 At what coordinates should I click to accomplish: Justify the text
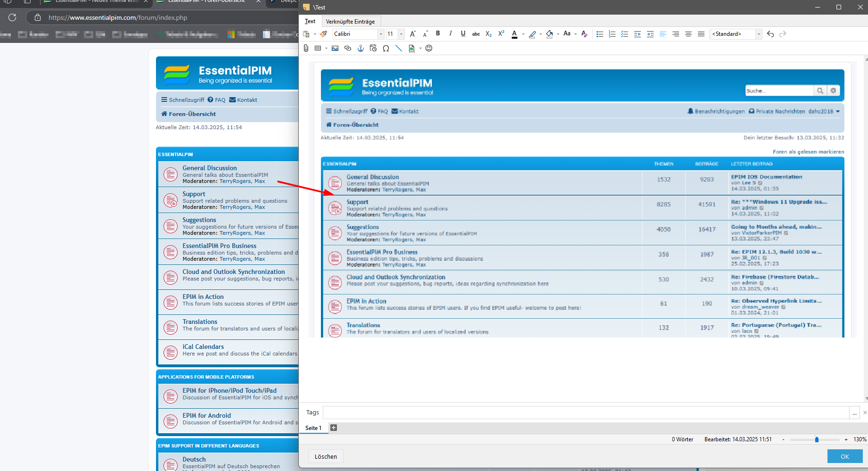coord(701,34)
